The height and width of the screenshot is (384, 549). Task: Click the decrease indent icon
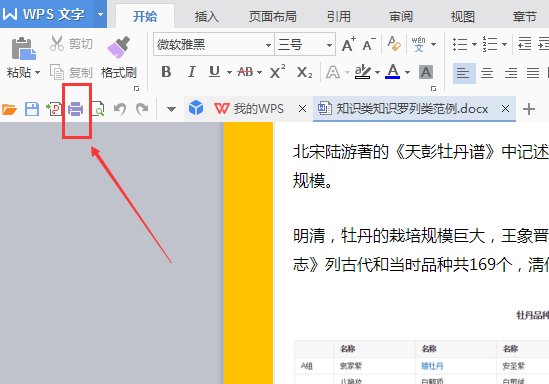point(524,44)
